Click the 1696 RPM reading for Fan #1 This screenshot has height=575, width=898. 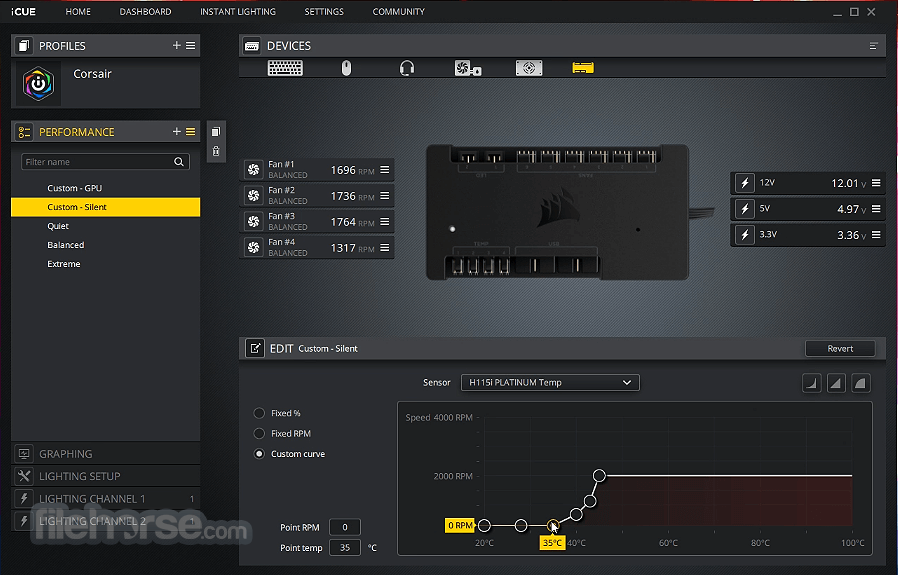pos(352,170)
